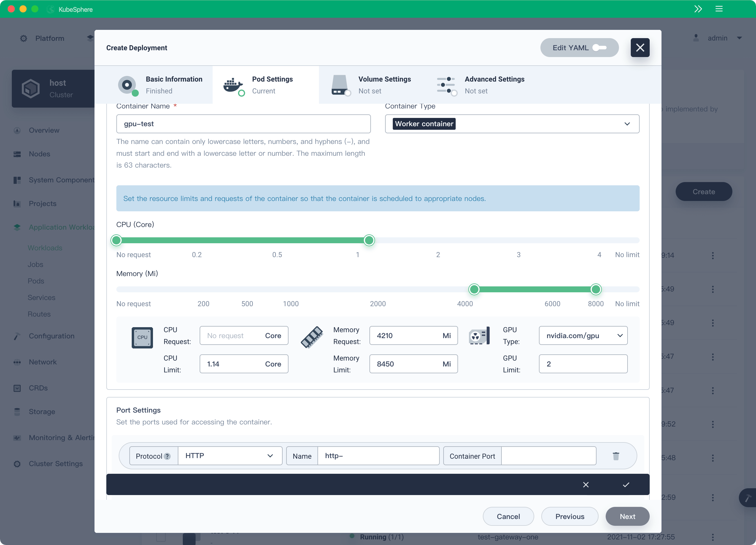Viewport: 756px width, 545px height.
Task: Click the Volume Settings disk icon
Action: (x=340, y=85)
